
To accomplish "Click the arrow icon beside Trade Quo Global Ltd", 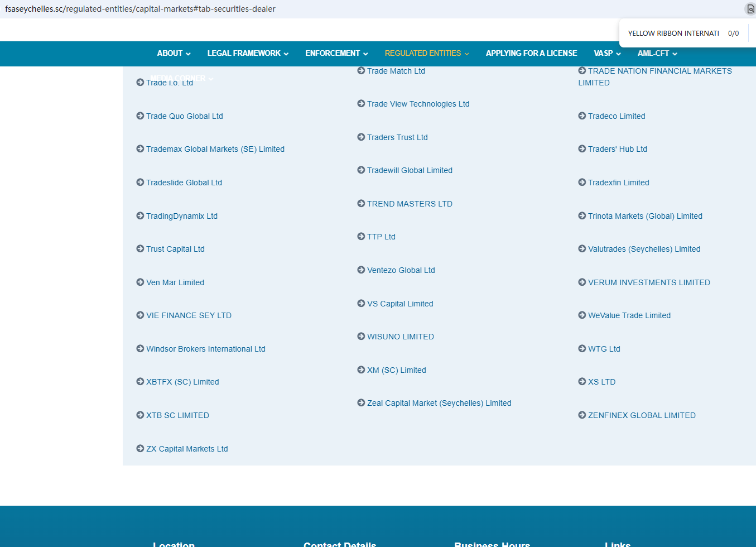I will coord(140,116).
